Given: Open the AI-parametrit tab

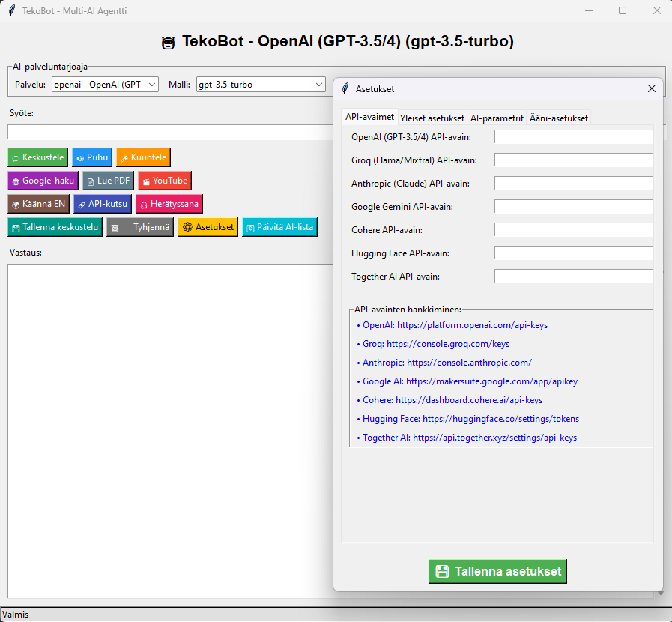Looking at the screenshot, I should (496, 118).
